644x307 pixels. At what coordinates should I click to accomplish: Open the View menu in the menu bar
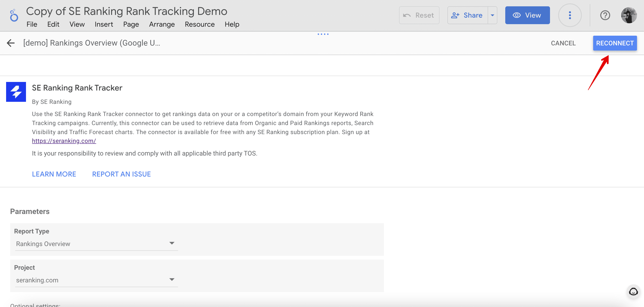click(77, 24)
